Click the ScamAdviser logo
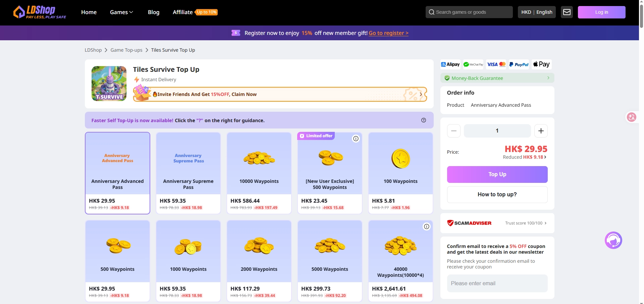 (469, 223)
